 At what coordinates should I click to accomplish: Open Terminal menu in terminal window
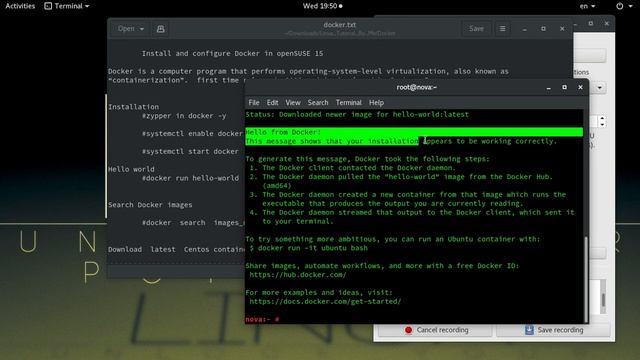(349, 102)
